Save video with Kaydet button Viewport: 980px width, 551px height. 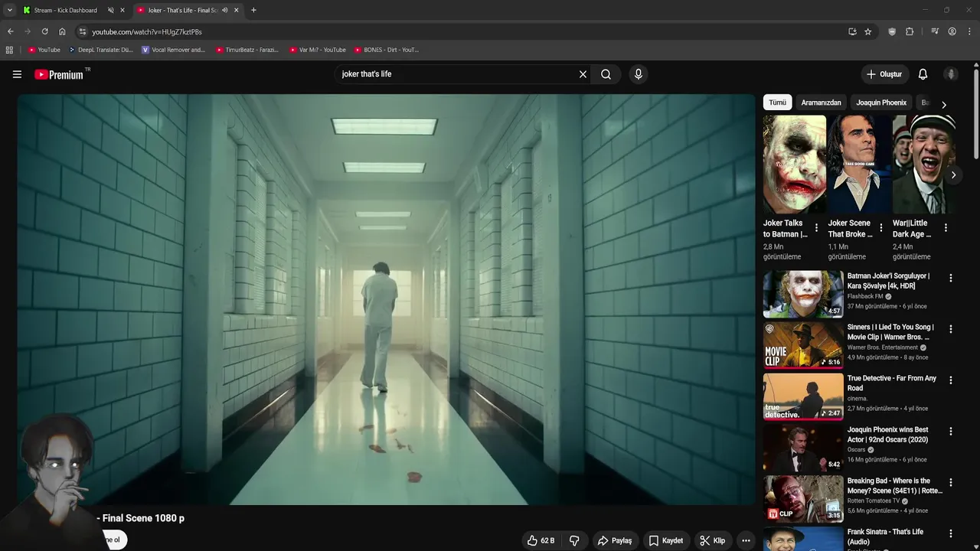665,540
